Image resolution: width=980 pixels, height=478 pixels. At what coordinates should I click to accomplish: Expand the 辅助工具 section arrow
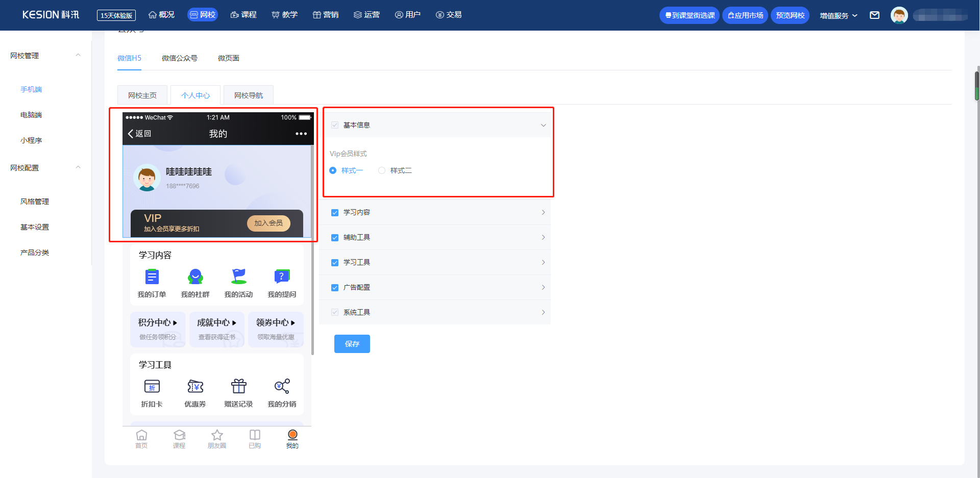(x=543, y=237)
